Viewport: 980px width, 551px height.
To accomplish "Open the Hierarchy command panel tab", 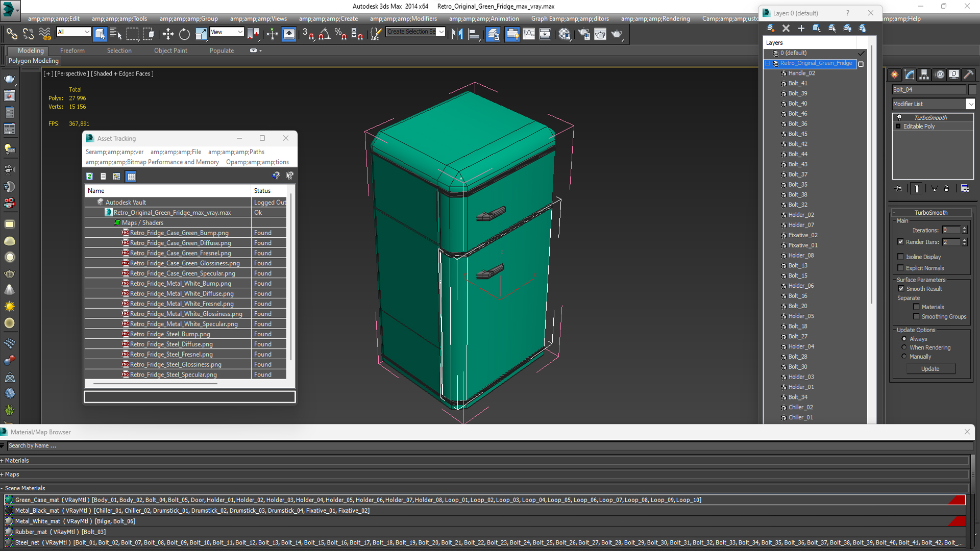I will tap(924, 75).
